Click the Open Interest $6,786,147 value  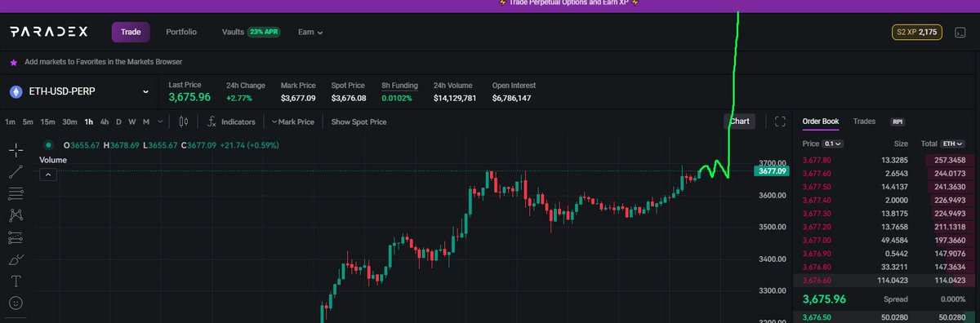512,98
